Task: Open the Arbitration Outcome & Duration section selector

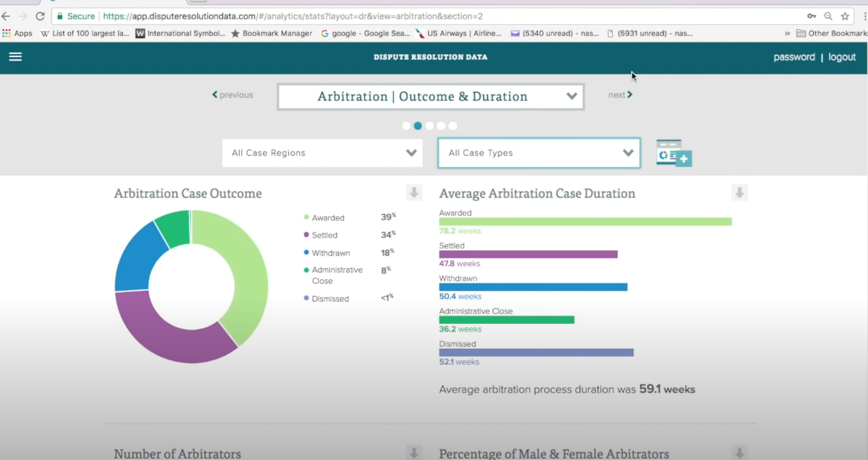Action: click(431, 97)
